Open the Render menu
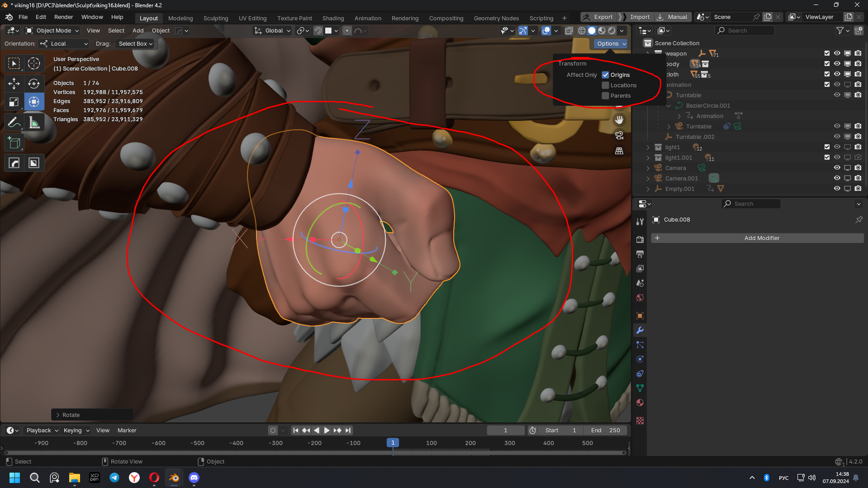 [x=63, y=17]
